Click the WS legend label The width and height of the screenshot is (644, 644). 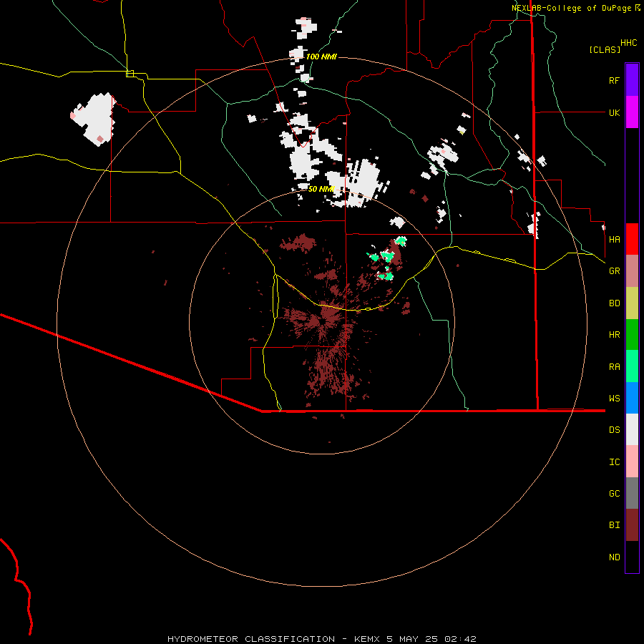tap(614, 399)
